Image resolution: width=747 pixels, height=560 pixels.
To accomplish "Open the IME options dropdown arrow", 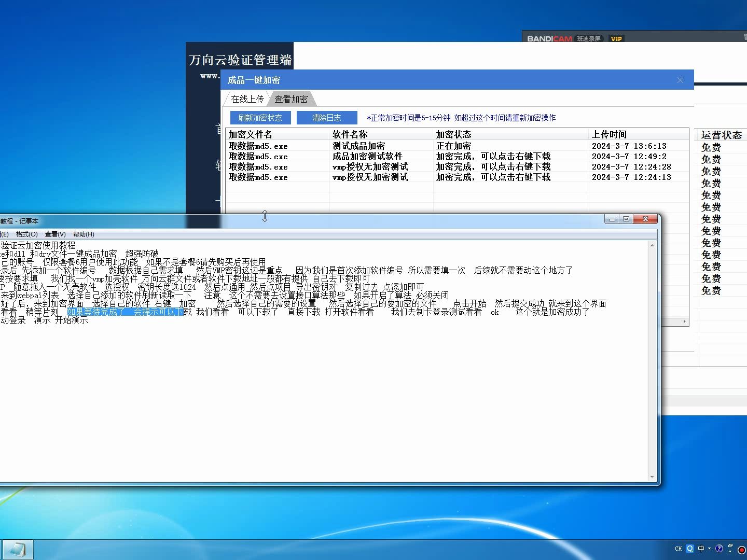I will (710, 549).
